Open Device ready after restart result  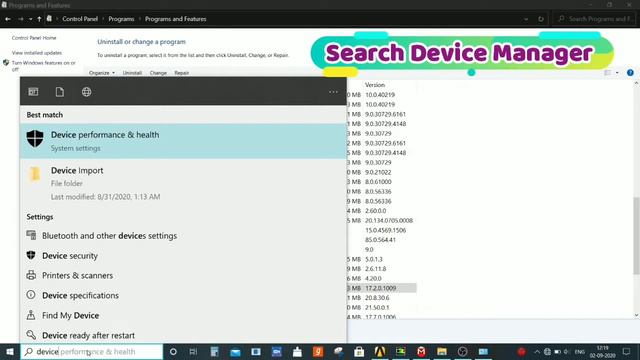tap(183, 335)
